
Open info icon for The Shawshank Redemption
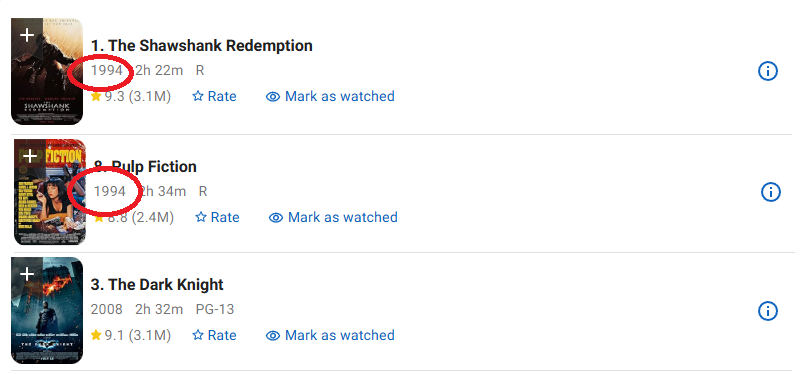[768, 71]
